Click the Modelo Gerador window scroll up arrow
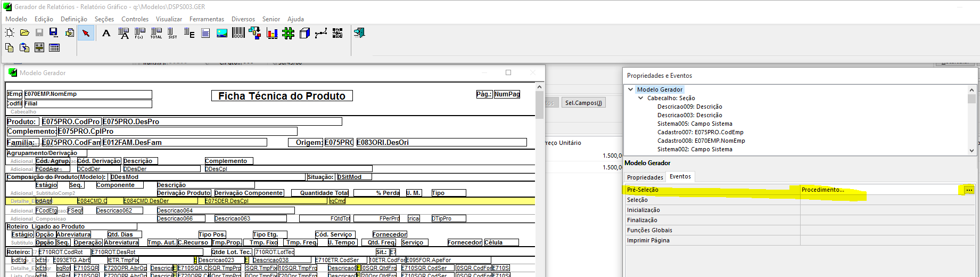The width and height of the screenshot is (980, 277). tap(539, 87)
